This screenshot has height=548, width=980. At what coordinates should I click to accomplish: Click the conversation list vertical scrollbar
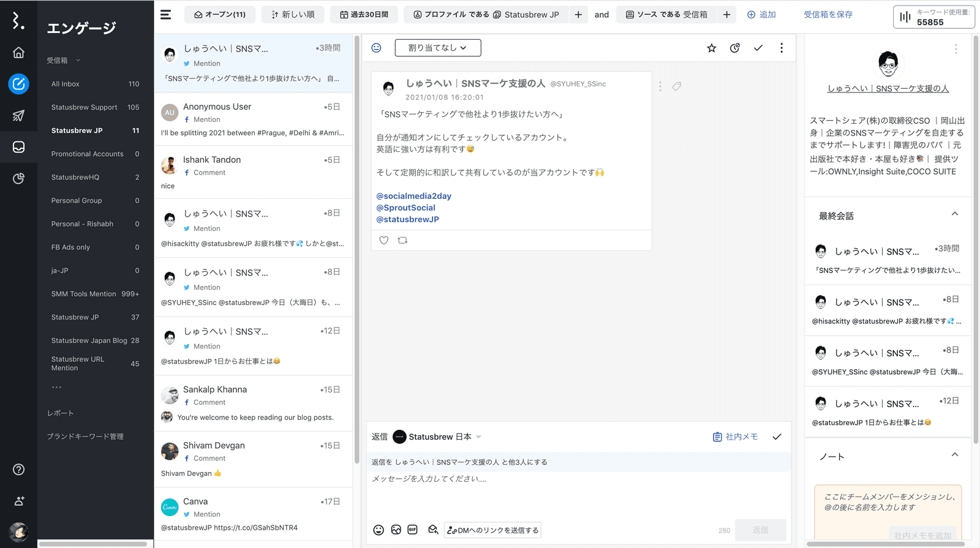356,245
